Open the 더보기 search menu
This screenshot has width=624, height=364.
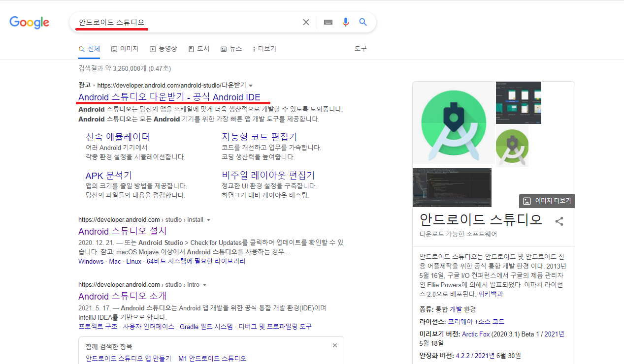[x=264, y=49]
